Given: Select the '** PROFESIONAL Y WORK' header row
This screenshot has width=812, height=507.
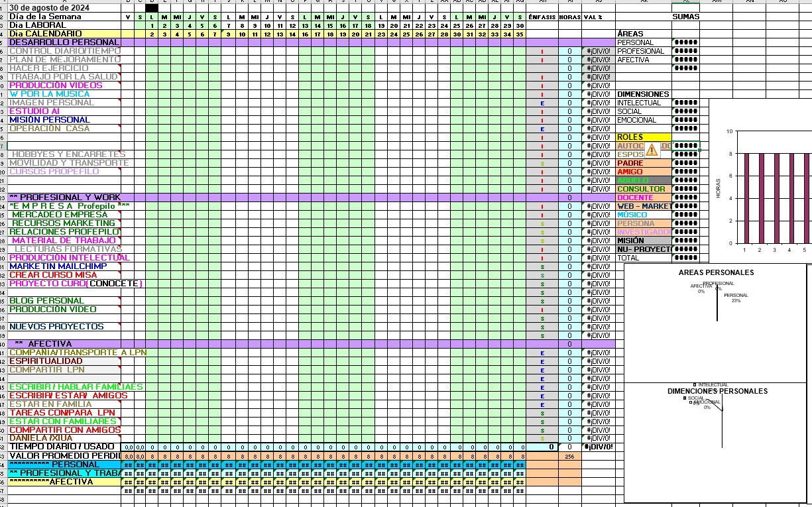Looking at the screenshot, I should (65, 197).
